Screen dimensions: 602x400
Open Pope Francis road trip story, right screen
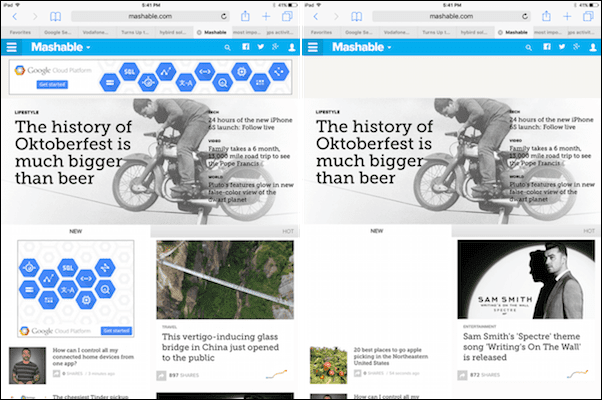click(x=550, y=155)
